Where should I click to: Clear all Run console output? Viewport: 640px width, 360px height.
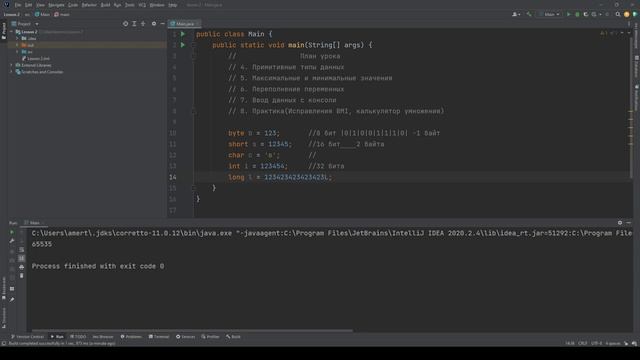tap(22, 276)
